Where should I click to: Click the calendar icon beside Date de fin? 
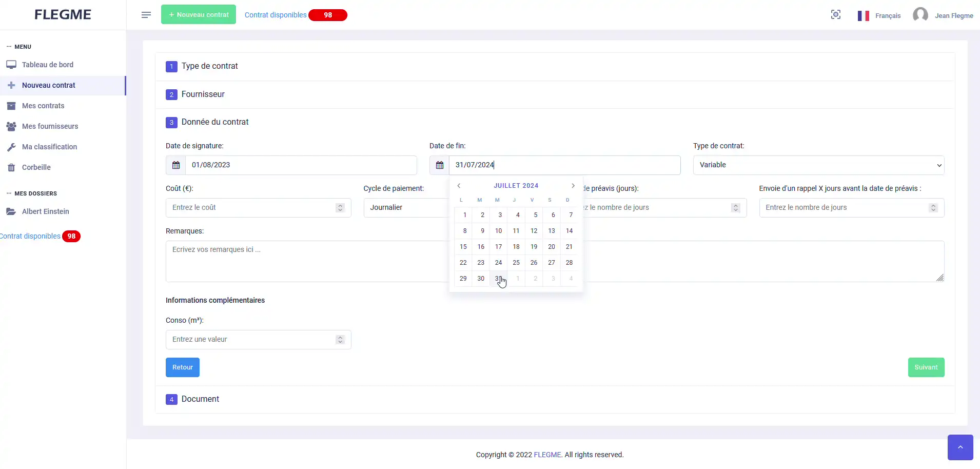point(440,165)
